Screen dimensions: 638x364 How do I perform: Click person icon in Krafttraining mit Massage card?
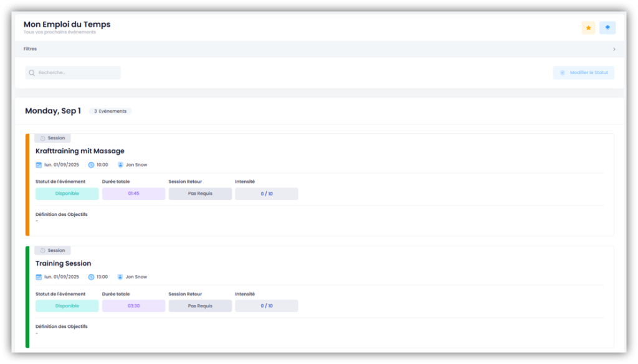point(120,165)
